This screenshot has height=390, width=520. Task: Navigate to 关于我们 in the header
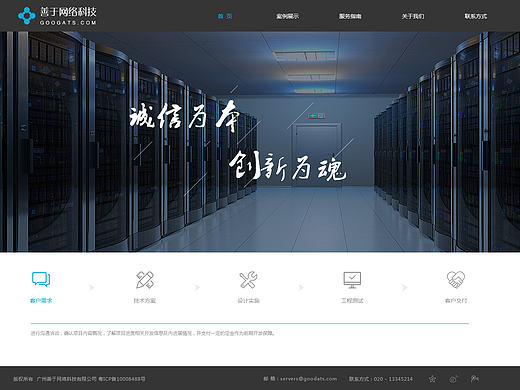[x=413, y=16]
